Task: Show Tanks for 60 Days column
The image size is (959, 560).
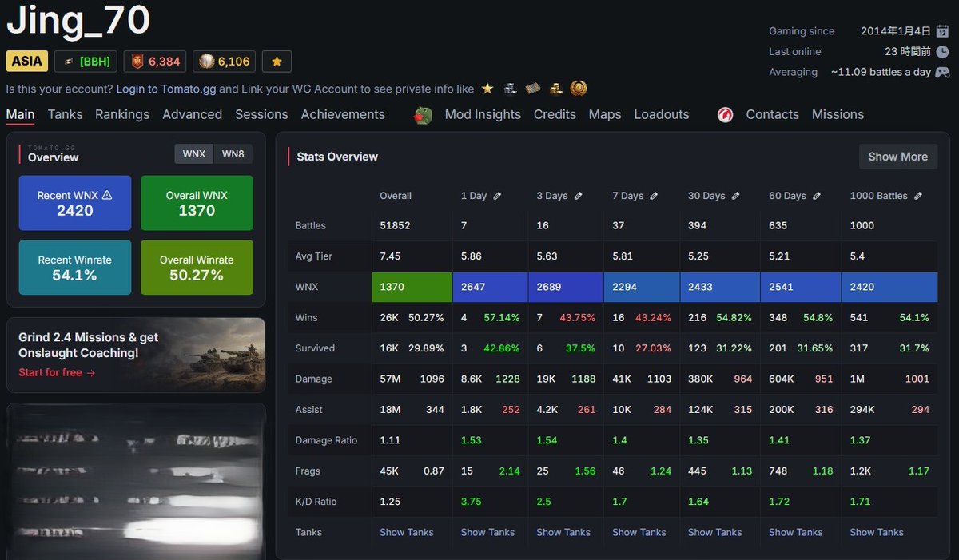Action: click(x=796, y=532)
